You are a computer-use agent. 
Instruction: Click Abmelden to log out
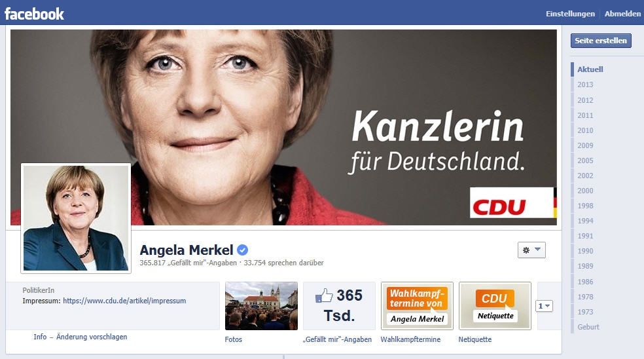click(622, 14)
